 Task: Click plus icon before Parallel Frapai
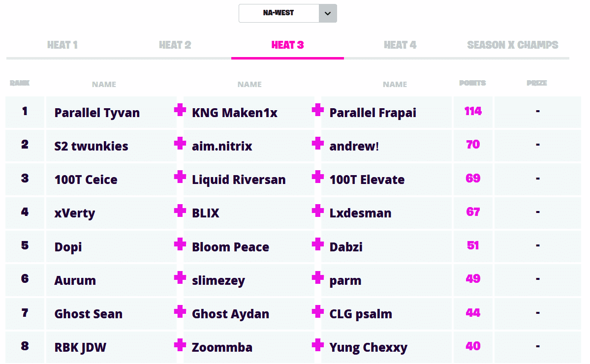coord(318,110)
